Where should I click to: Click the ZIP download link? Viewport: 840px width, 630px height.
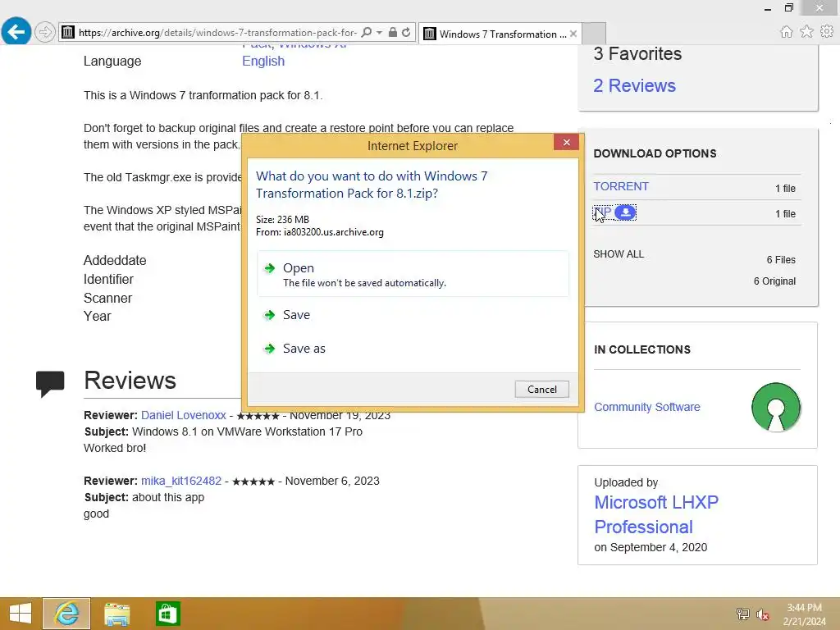pyautogui.click(x=603, y=212)
